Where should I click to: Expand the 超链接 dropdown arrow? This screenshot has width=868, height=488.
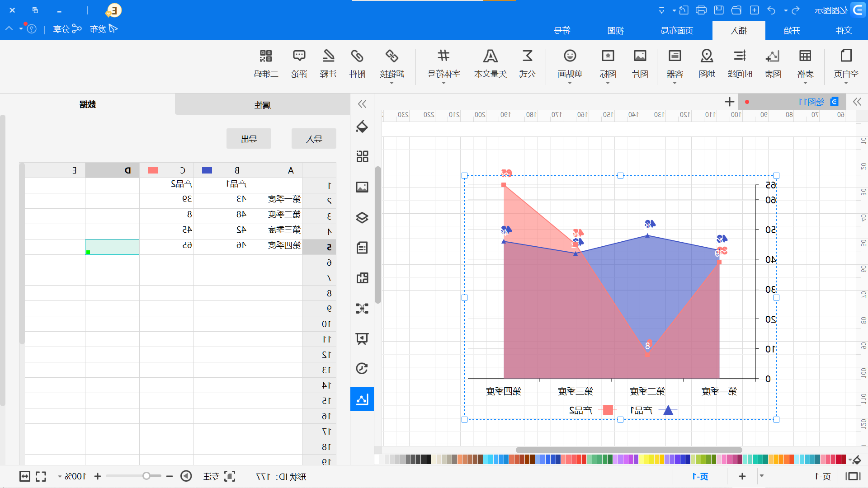tap(392, 83)
